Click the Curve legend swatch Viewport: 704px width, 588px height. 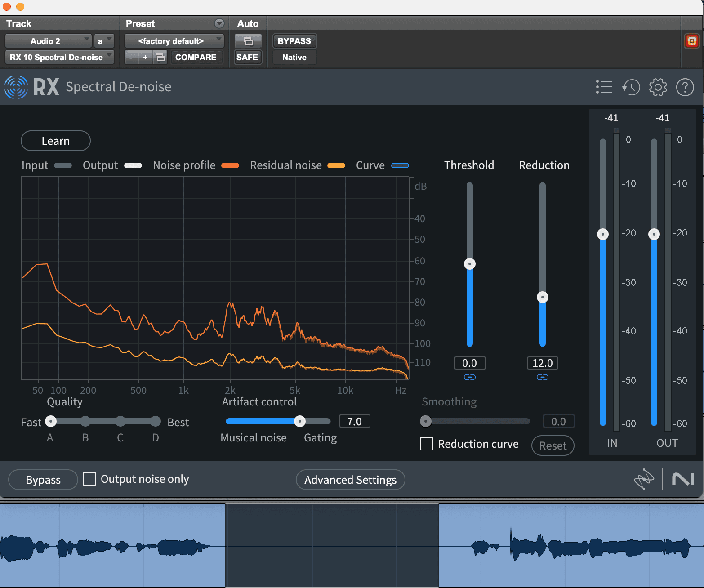[x=400, y=165]
